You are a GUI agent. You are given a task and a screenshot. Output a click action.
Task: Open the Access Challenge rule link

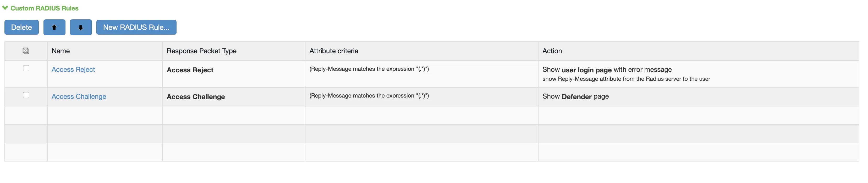pos(79,96)
